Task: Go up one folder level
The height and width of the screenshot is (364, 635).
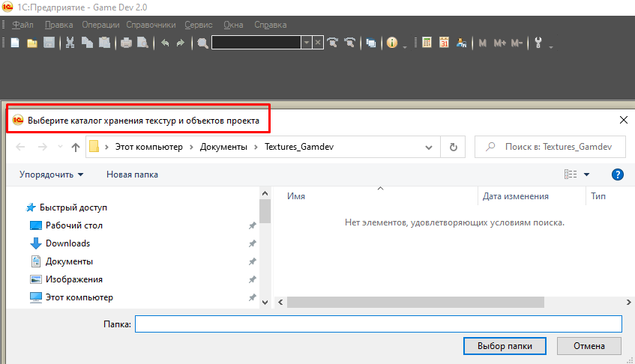Action: (76, 148)
